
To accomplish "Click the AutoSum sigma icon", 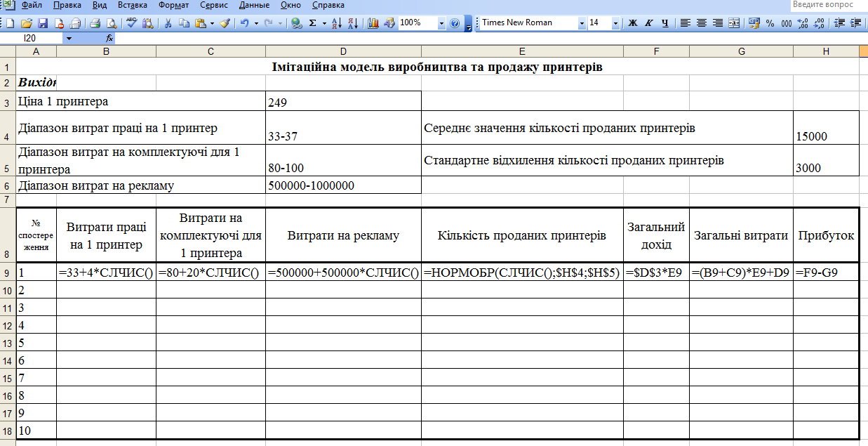I will pos(312,22).
